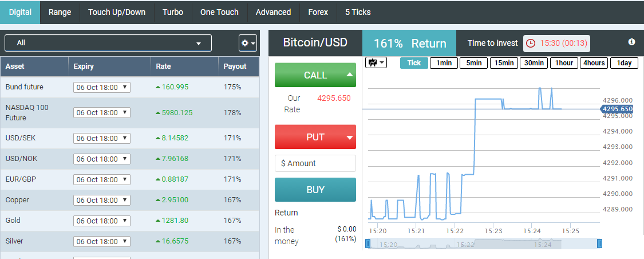This screenshot has height=259, width=644.
Task: Go to the Advanced tab
Action: (x=274, y=12)
